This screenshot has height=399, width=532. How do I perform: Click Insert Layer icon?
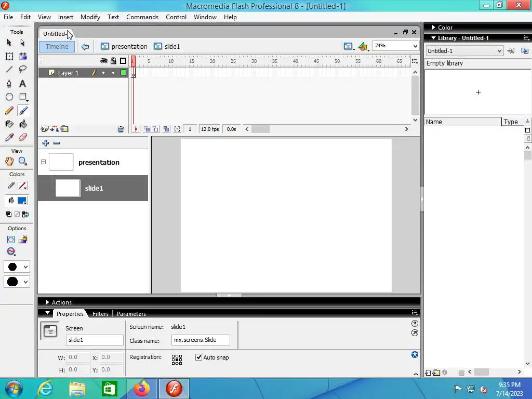pyautogui.click(x=45, y=129)
